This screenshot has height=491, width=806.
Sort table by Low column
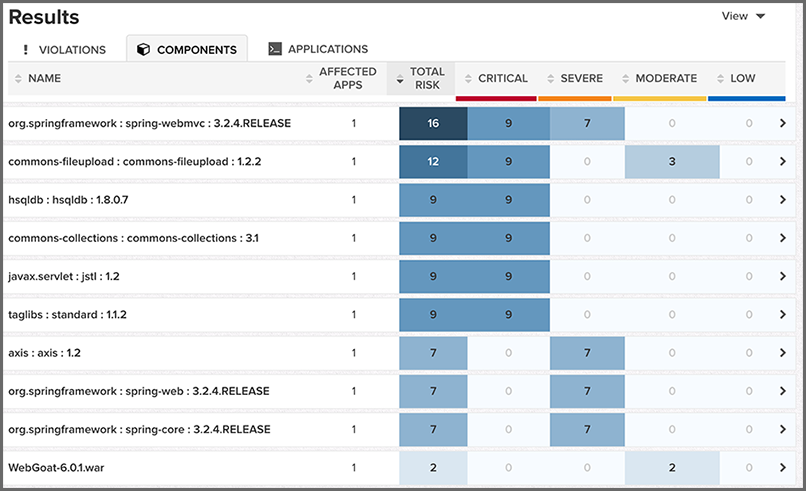(x=720, y=78)
